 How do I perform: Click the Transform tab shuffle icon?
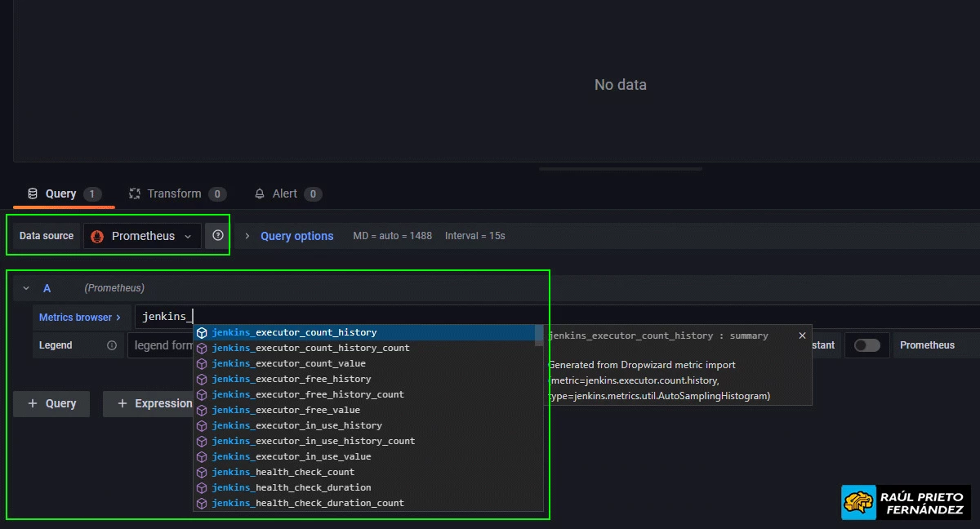pyautogui.click(x=133, y=193)
